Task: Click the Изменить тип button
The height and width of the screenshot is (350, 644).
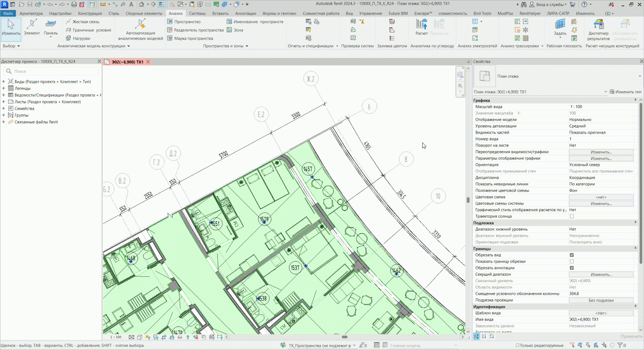Action: [625, 92]
